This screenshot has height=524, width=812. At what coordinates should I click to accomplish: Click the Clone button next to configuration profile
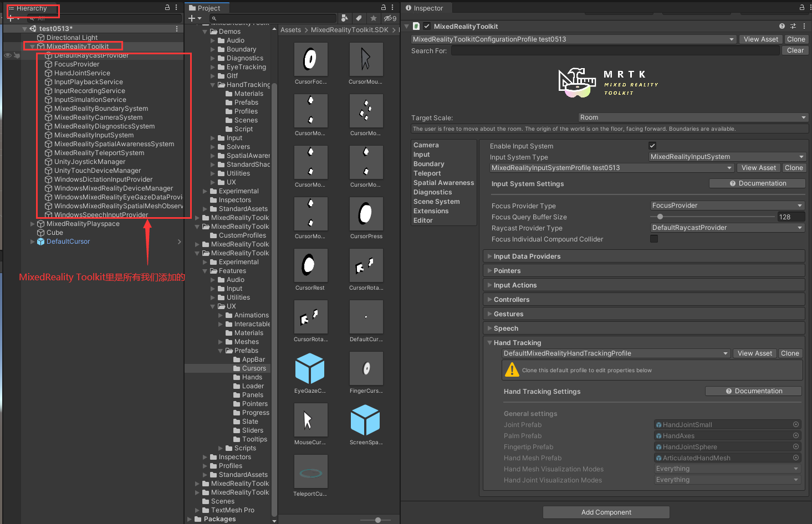pyautogui.click(x=796, y=39)
